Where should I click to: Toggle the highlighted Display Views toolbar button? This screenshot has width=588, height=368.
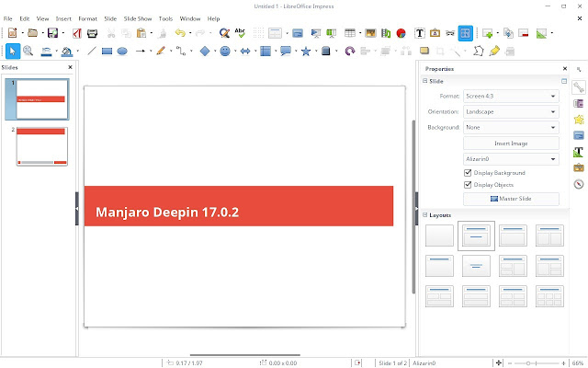[x=466, y=33]
